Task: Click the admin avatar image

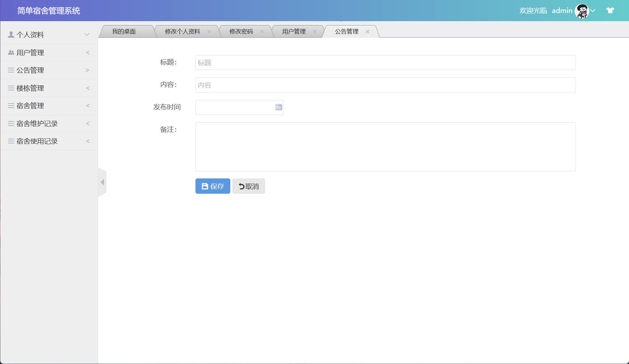Action: [x=583, y=11]
